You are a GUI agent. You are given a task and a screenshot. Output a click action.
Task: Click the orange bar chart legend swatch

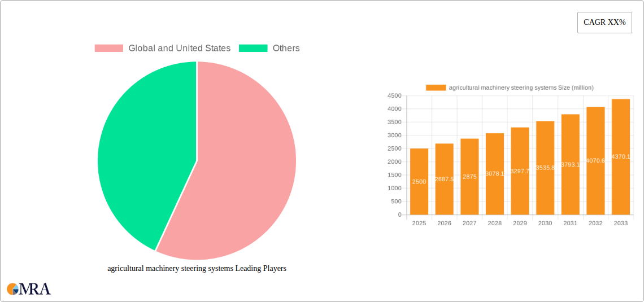[436, 87]
